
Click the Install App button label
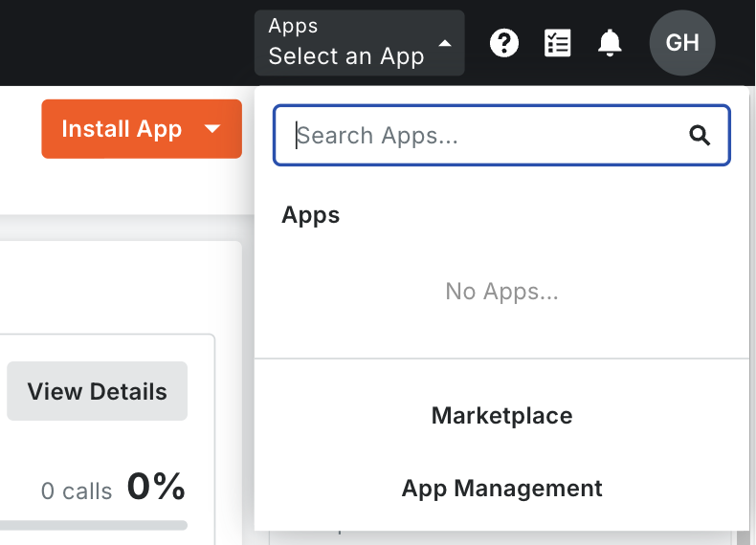click(x=122, y=129)
